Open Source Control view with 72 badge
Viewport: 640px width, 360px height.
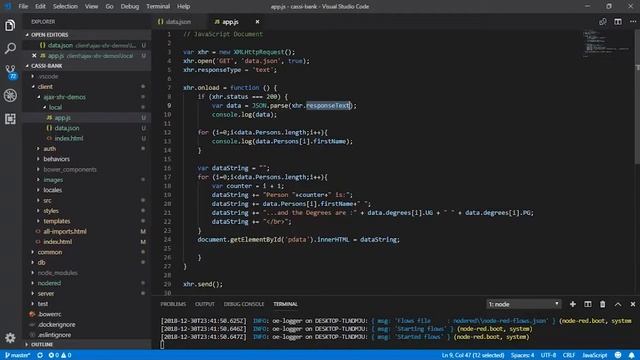point(11,71)
